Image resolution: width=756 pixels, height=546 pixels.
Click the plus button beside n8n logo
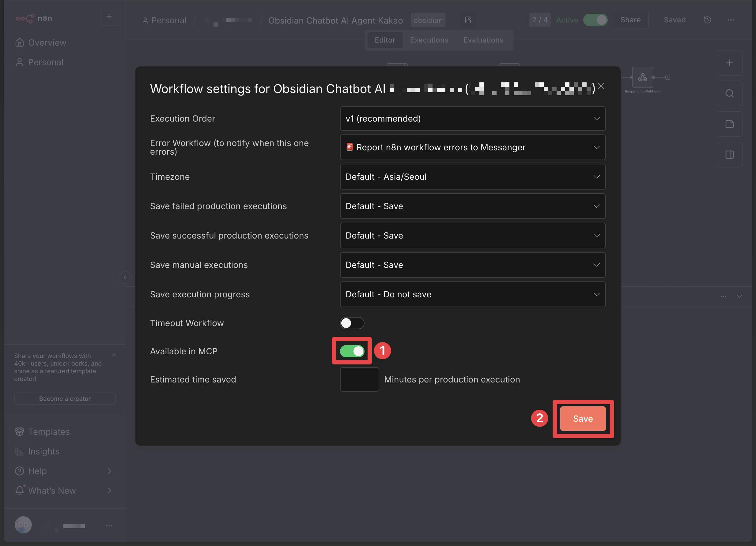click(109, 17)
